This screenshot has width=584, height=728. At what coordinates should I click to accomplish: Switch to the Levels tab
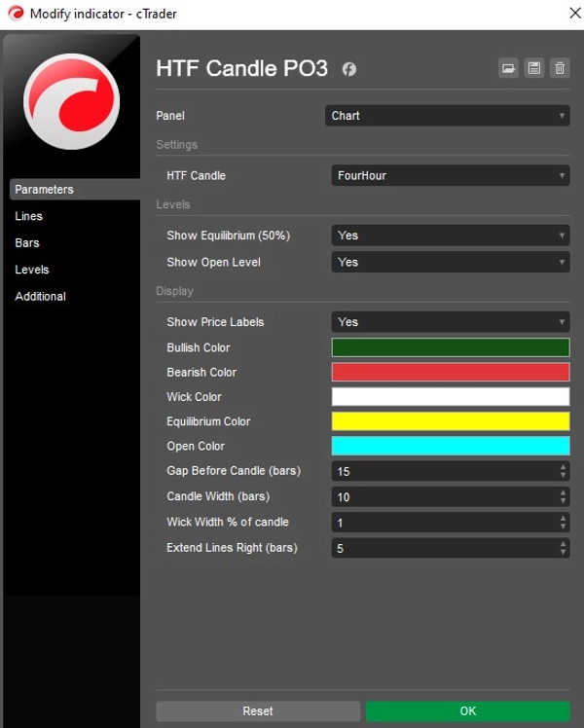32,270
